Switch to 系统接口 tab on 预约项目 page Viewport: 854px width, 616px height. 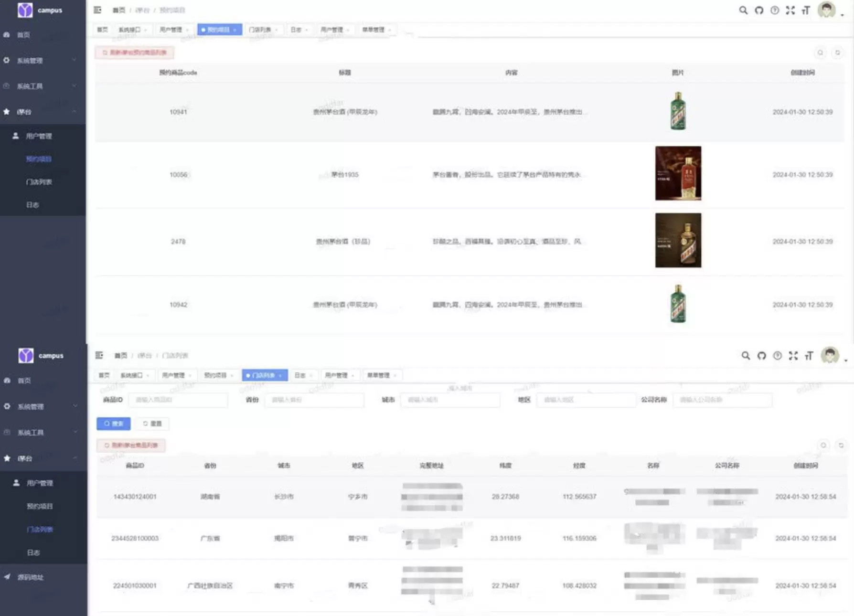coord(133,30)
